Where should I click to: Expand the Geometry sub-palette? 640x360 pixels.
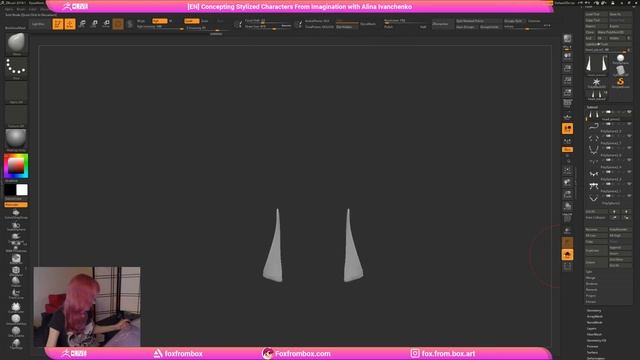[x=594, y=311]
